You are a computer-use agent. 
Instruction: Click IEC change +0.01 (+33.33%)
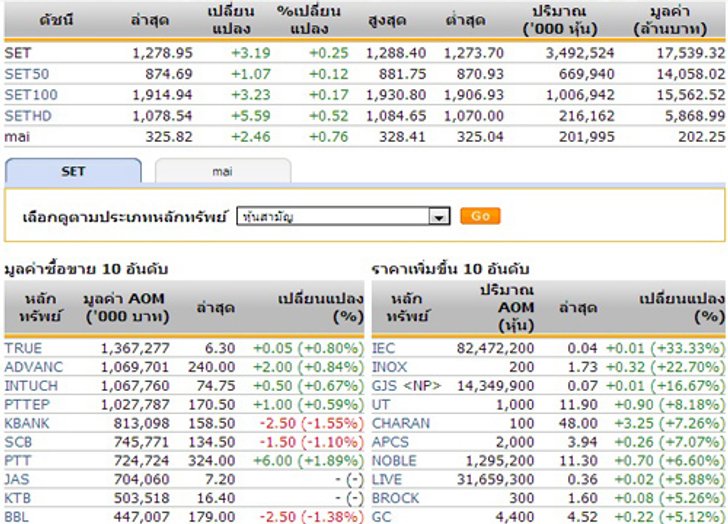(x=665, y=348)
